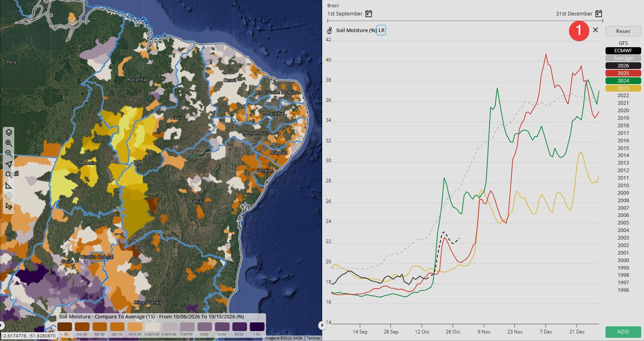Click the Minas Gerais label on map
The height and width of the screenshot is (341, 644).
pos(148,302)
